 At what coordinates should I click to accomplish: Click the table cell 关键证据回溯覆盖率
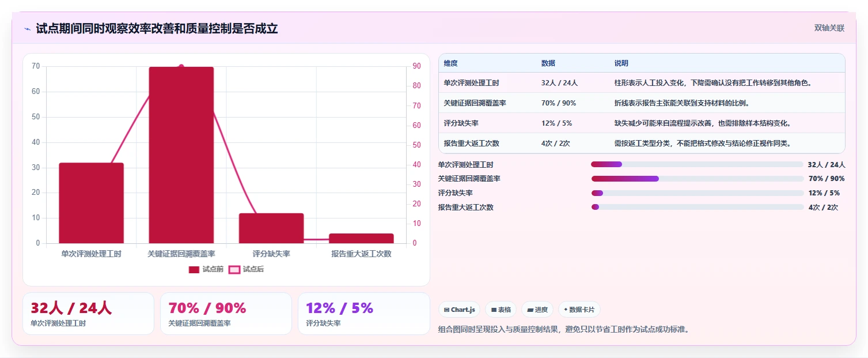tap(475, 103)
